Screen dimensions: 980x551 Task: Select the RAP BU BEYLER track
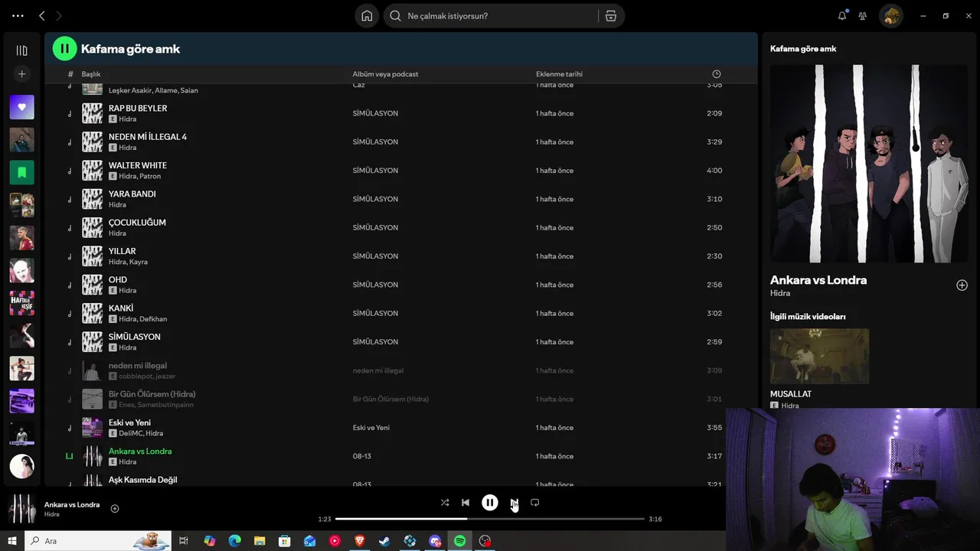click(138, 108)
